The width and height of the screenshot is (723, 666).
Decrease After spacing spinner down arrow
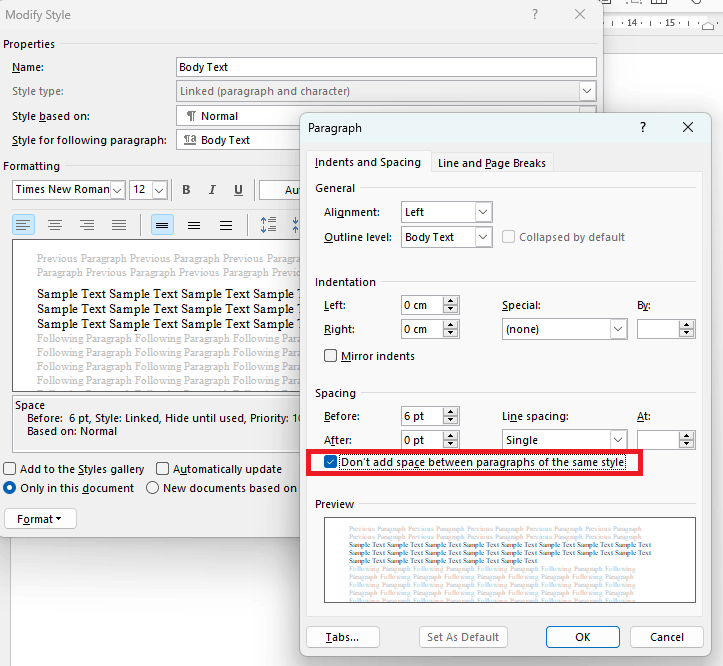450,445
